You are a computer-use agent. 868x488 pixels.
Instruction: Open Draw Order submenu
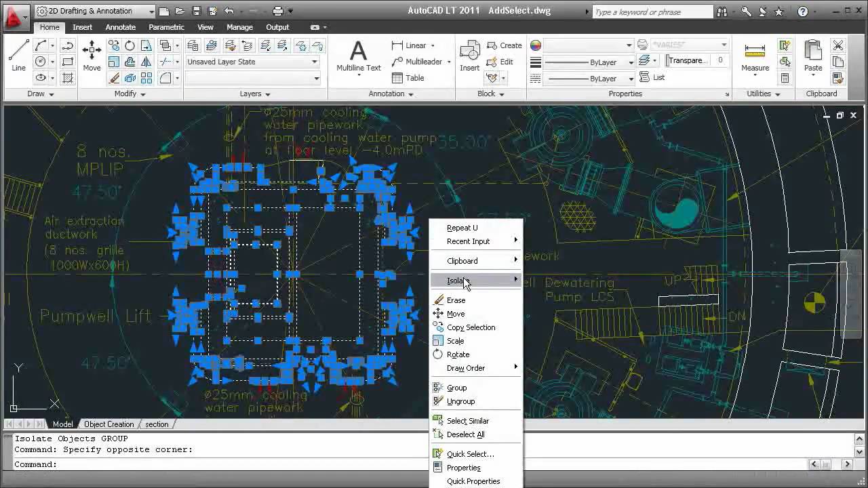tap(477, 368)
